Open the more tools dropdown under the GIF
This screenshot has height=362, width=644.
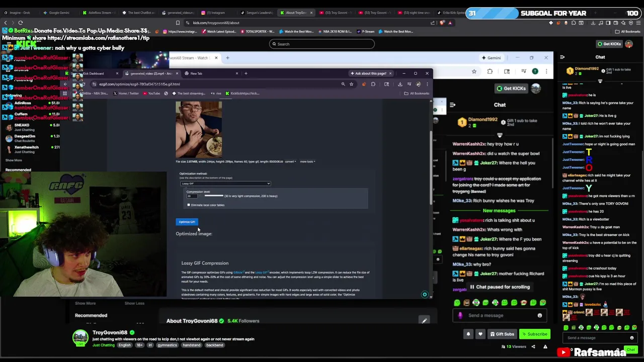click(x=307, y=161)
